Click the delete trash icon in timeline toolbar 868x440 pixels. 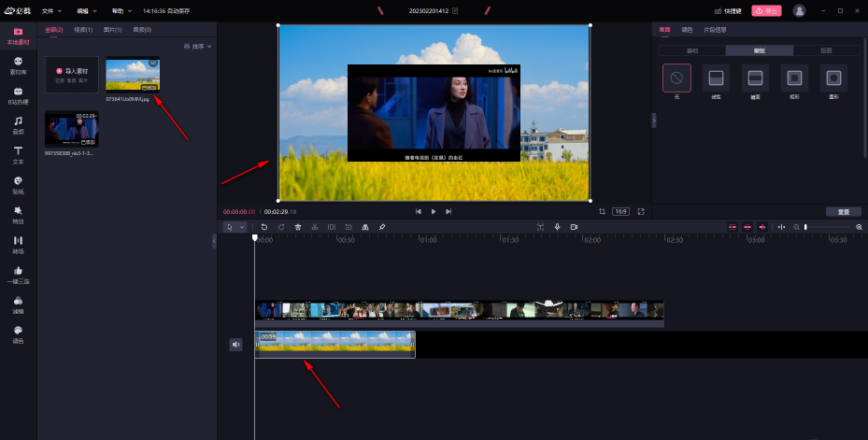point(298,227)
